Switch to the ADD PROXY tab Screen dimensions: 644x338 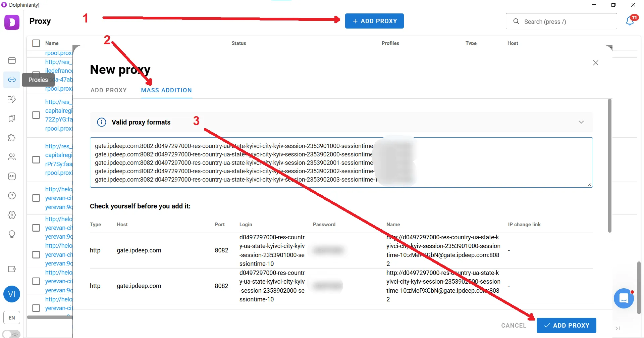pos(109,90)
